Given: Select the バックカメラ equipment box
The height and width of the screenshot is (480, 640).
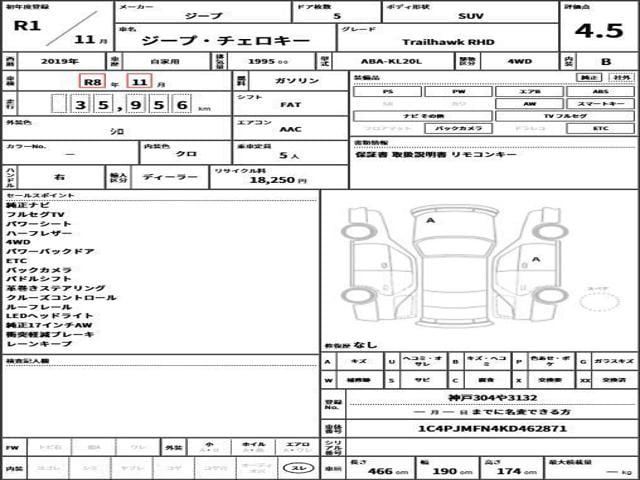Looking at the screenshot, I should [x=458, y=128].
